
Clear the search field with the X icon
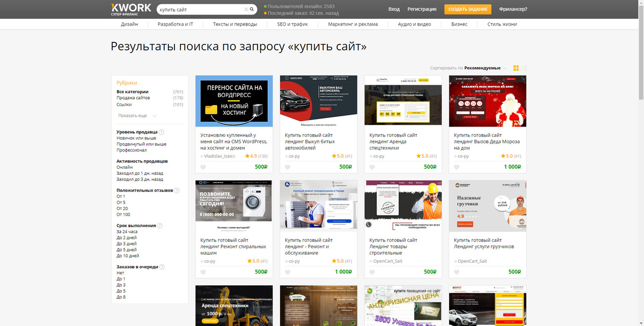tap(245, 9)
